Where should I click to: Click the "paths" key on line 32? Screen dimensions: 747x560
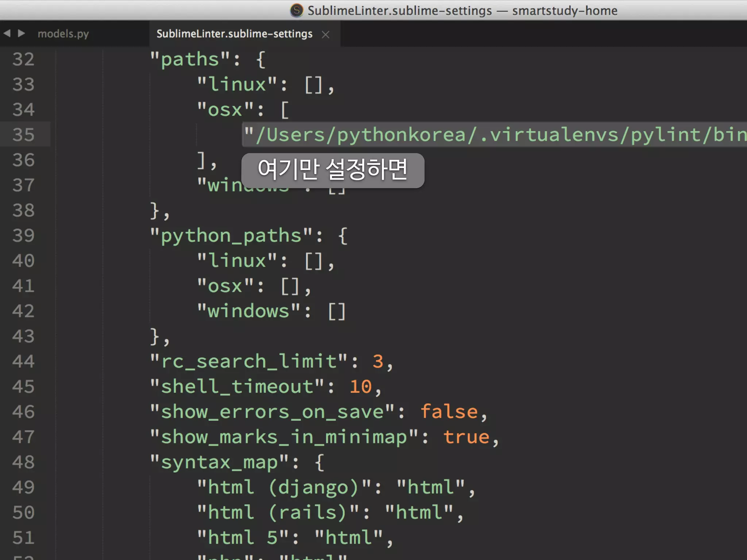[190, 60]
